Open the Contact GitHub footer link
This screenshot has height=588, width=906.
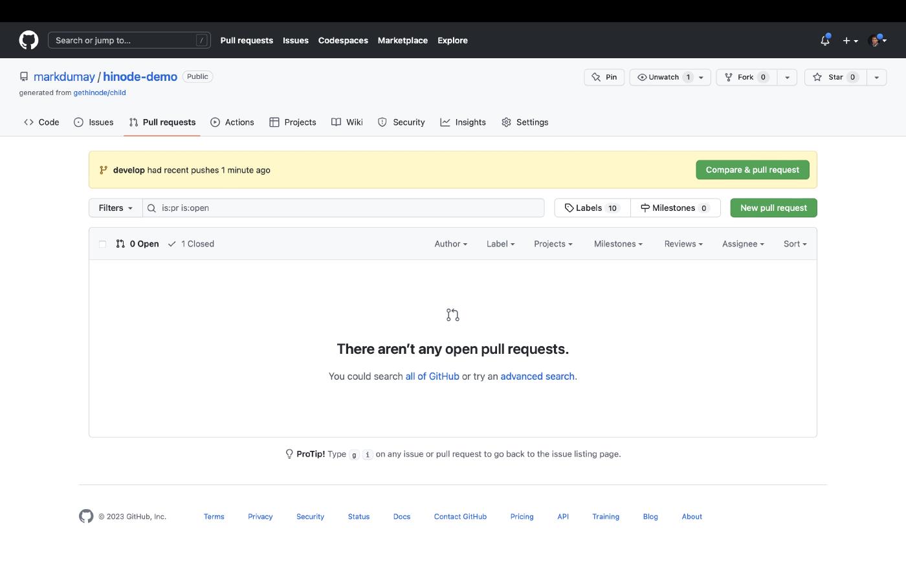(x=460, y=516)
